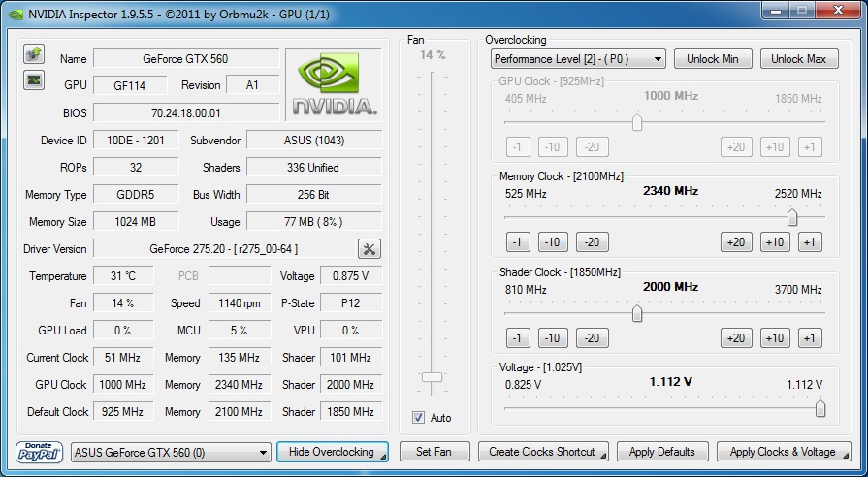Click the Unlock Min button
This screenshot has width=868, height=477.
pyautogui.click(x=713, y=59)
